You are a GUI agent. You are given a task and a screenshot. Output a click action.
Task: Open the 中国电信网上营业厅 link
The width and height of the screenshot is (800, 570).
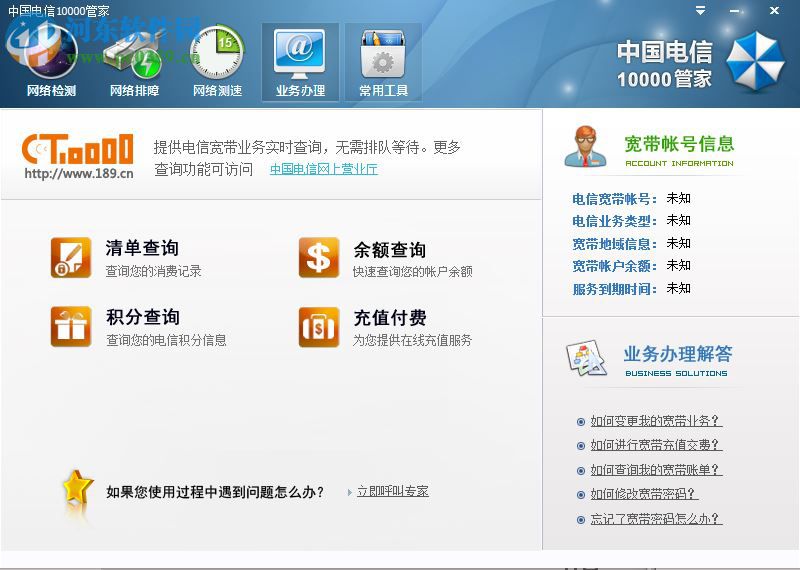pos(324,169)
